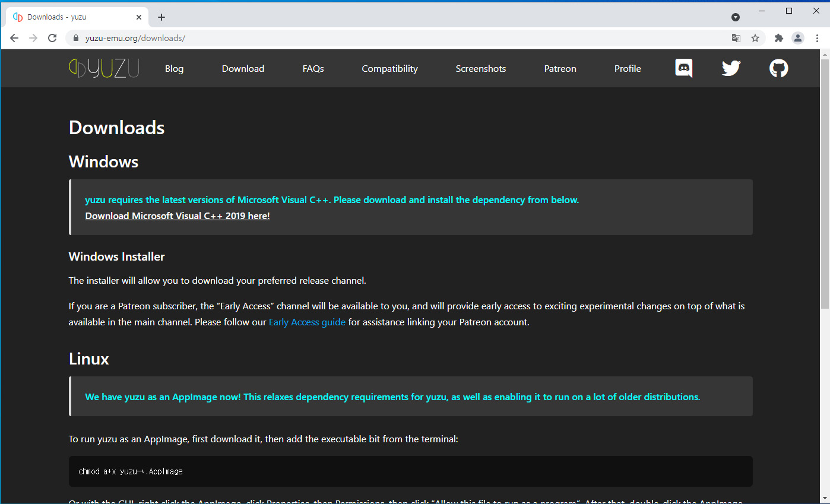Screen dimensions: 830x504
Task: Follow the Early Access guide link
Action: [307, 322]
